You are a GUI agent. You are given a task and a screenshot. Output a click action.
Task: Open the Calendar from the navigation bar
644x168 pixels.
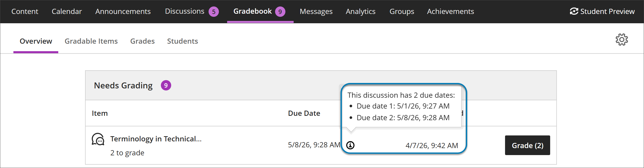point(67,11)
